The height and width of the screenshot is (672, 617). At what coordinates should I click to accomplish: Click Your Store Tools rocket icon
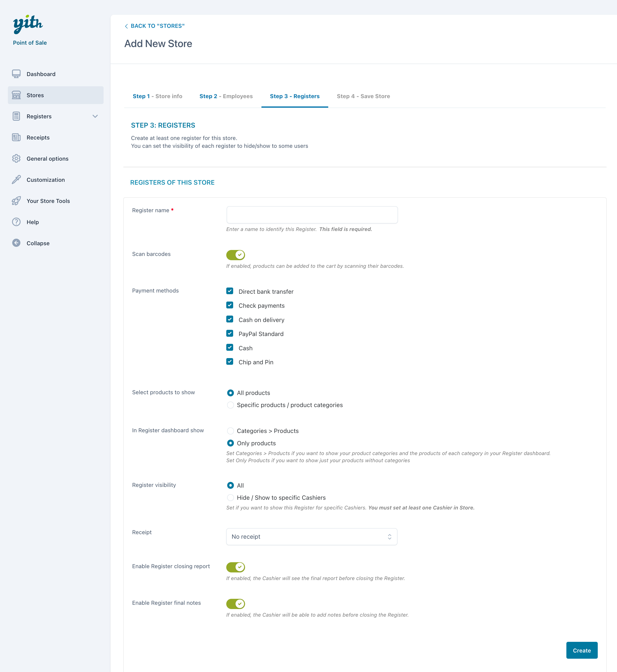(16, 201)
